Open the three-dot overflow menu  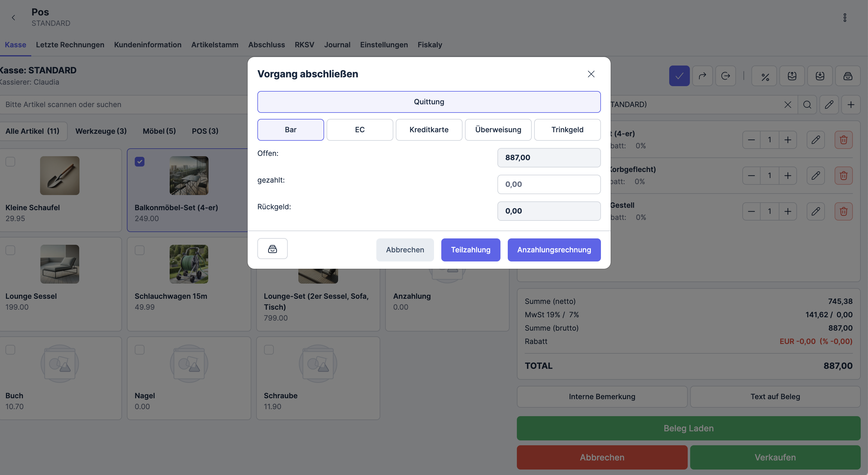click(844, 18)
